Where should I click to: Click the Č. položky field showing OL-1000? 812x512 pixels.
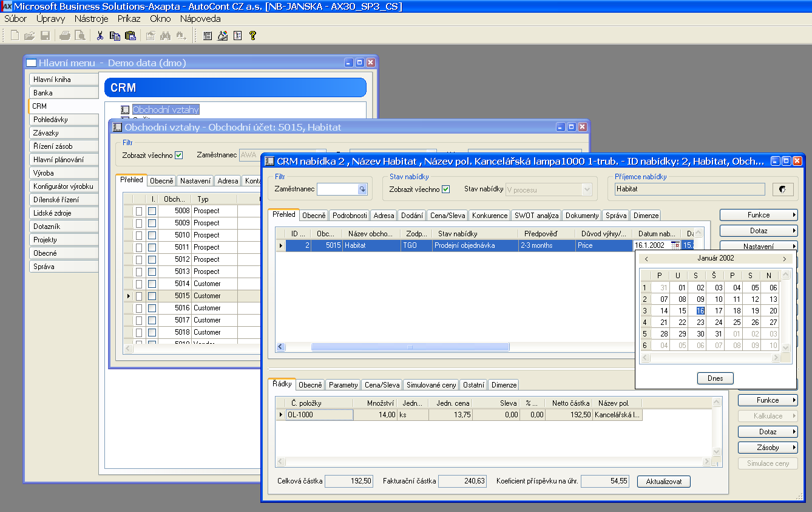click(319, 415)
